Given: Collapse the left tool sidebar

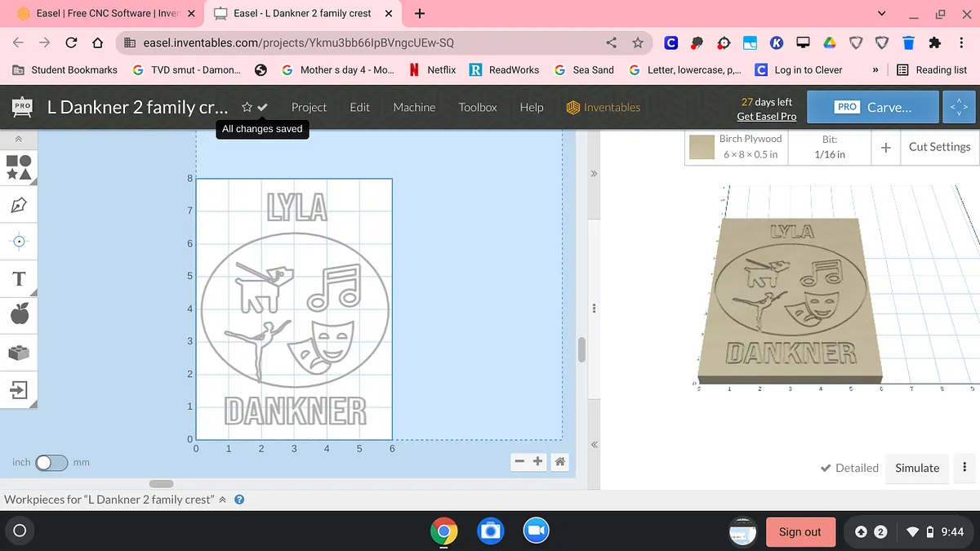Looking at the screenshot, I should coord(18,140).
